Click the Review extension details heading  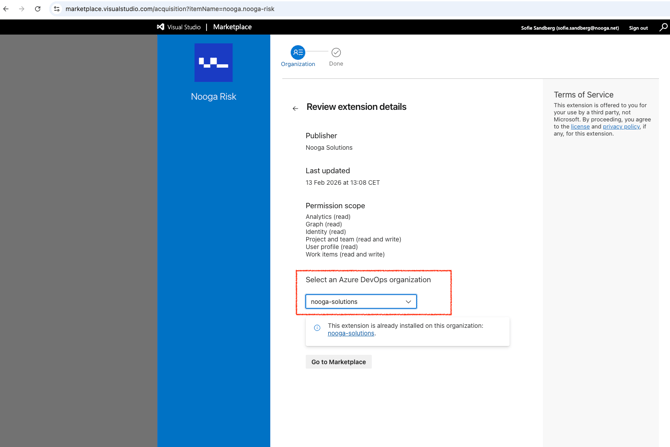tap(356, 107)
